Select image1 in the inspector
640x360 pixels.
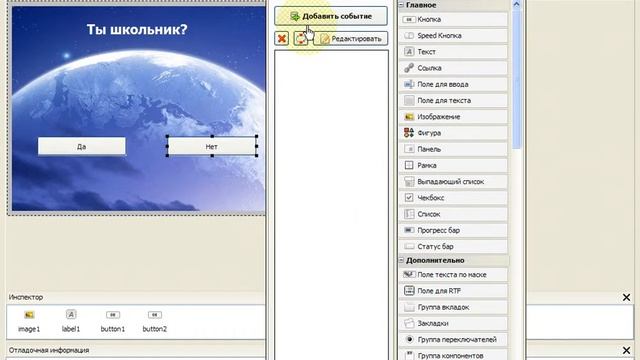[29, 321]
